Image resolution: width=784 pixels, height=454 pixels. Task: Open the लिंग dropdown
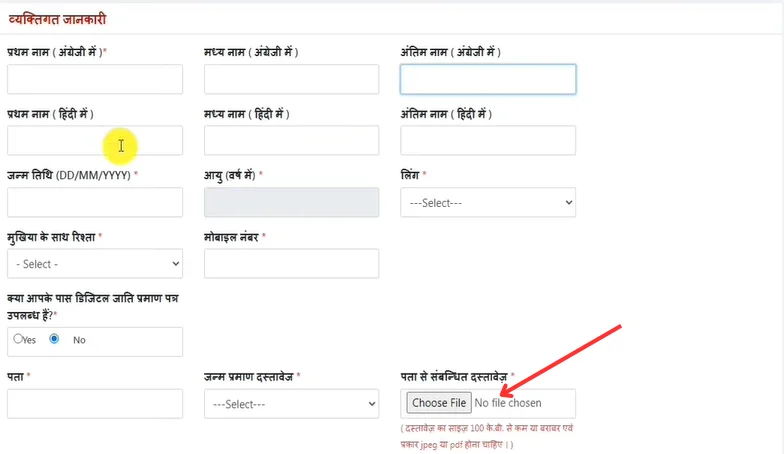click(x=488, y=202)
